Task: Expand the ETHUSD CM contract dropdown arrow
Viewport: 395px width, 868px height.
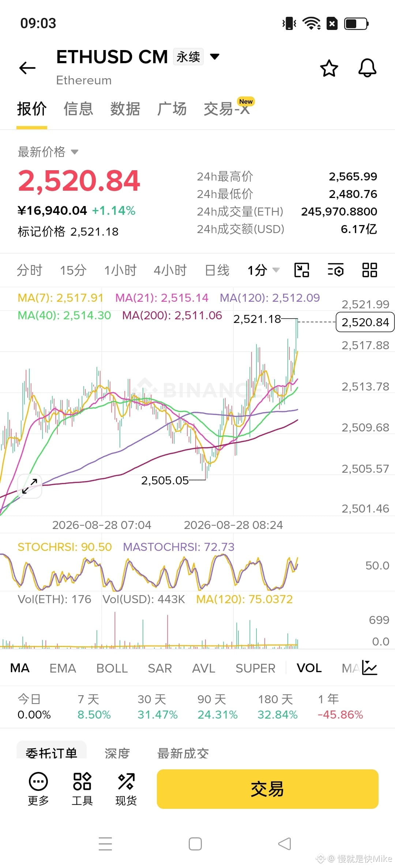Action: pyautogui.click(x=215, y=57)
